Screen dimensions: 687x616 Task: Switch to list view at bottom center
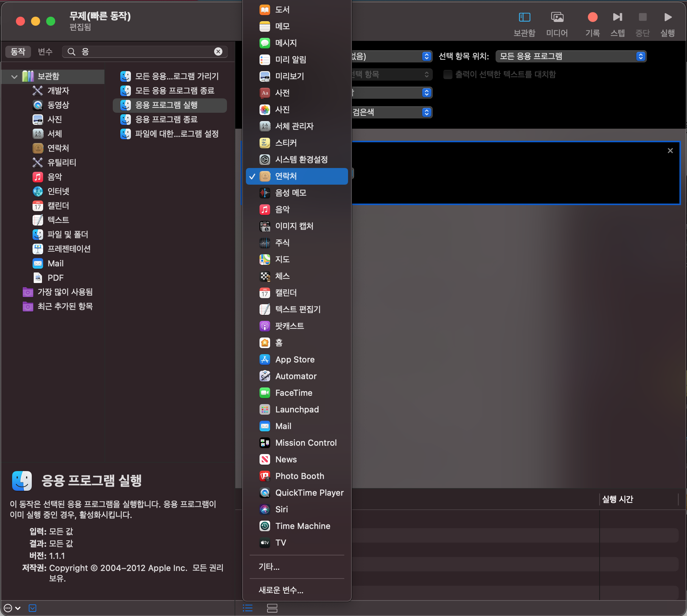pyautogui.click(x=248, y=608)
